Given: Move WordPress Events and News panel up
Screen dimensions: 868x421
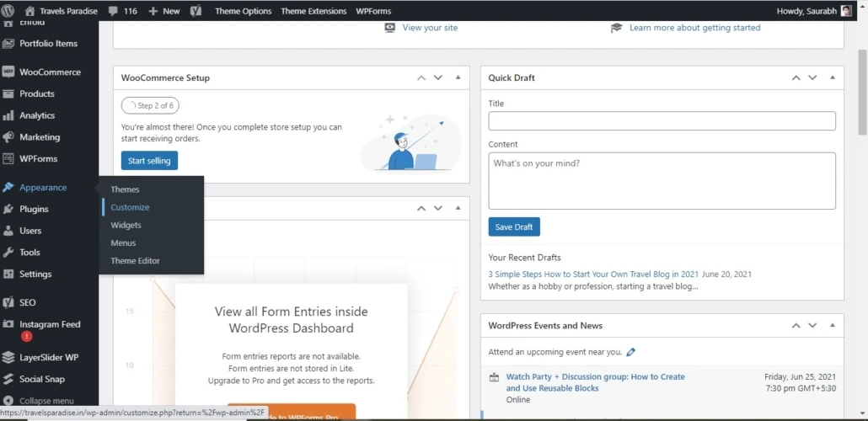Looking at the screenshot, I should click(796, 326).
